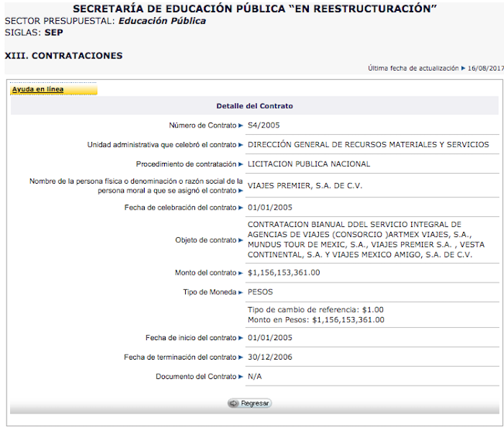Click the Regresar button
Screen dimensions: 504x431
point(250,404)
